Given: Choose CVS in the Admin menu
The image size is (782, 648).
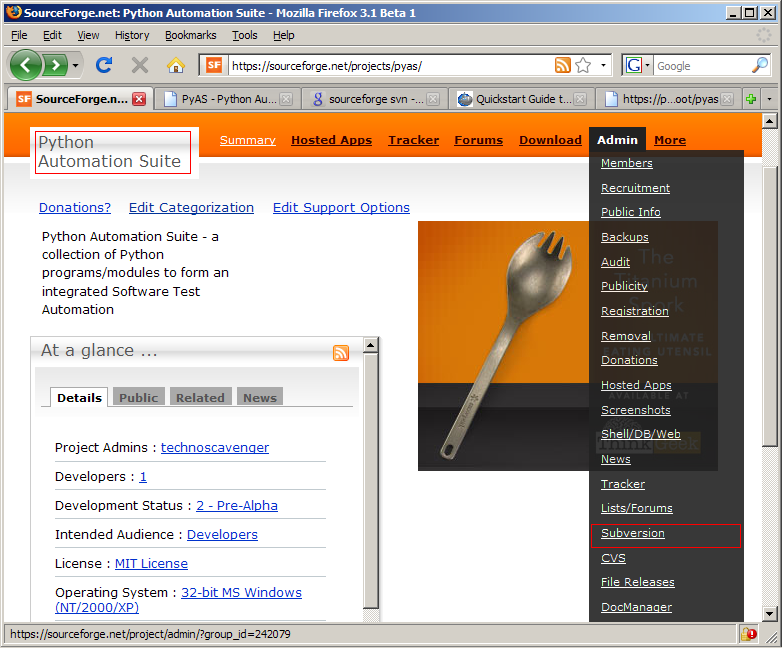Looking at the screenshot, I should pos(613,558).
